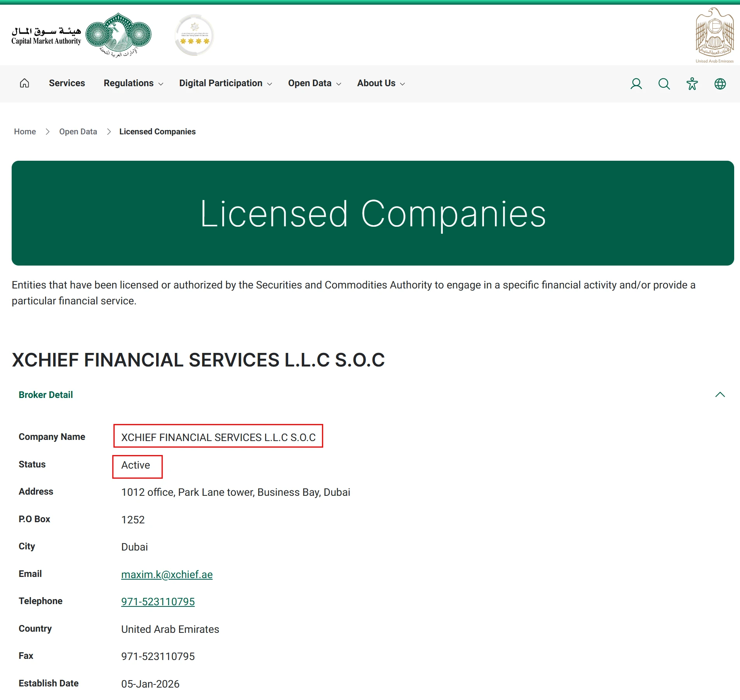Click the XCHIEF FINANCIAL SERVICES page heading
Image resolution: width=740 pixels, height=700 pixels.
coord(198,360)
